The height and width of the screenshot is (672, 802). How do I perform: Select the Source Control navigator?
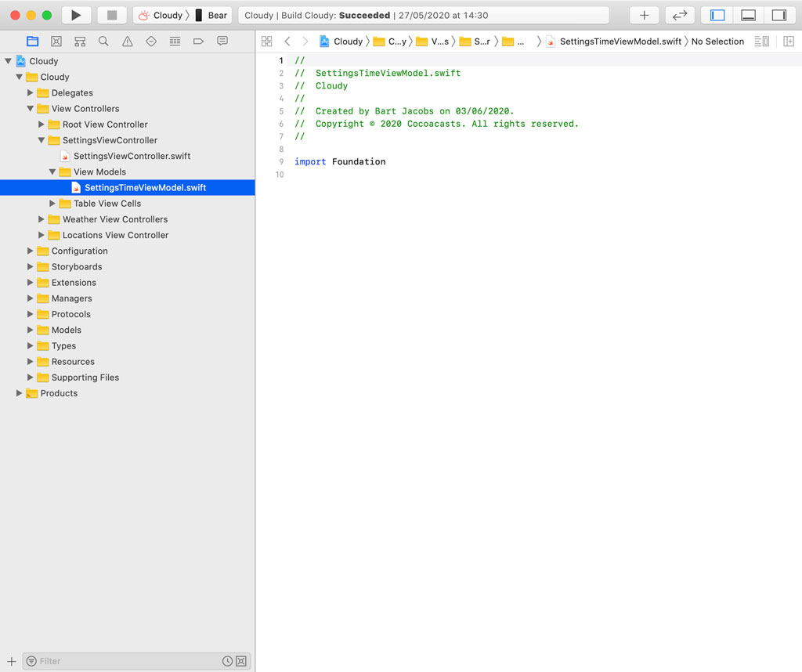coord(56,41)
